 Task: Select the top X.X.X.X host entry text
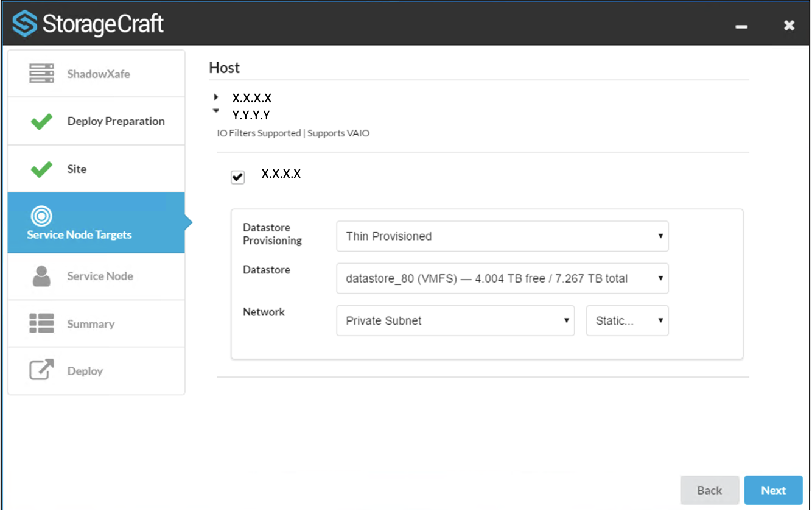pos(252,98)
